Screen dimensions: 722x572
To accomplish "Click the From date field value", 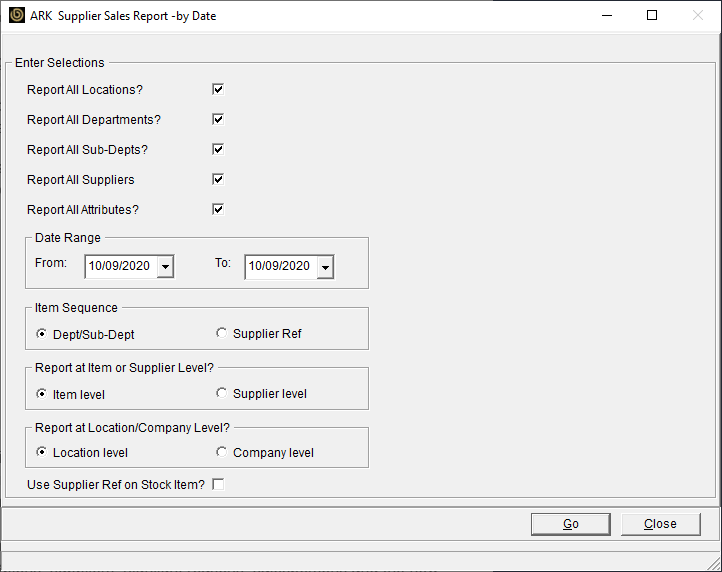I will point(119,266).
